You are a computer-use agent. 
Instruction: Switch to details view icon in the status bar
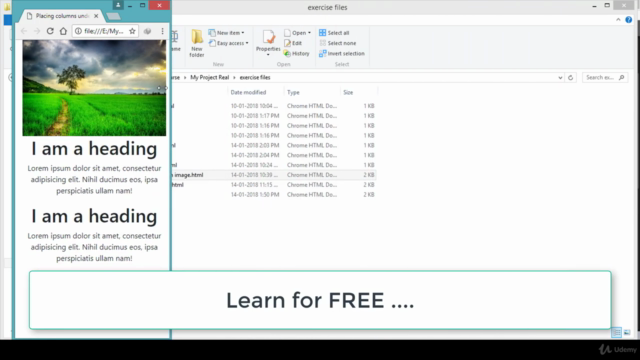coord(617,333)
